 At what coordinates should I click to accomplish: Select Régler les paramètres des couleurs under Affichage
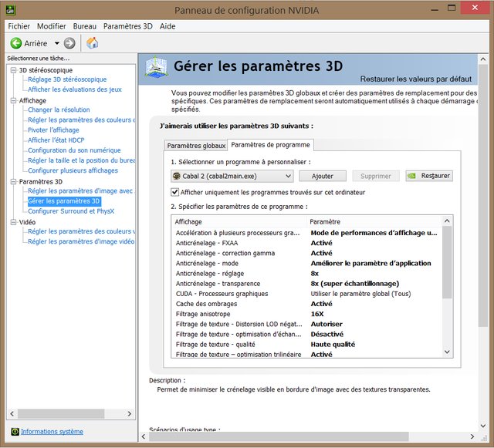coord(81,120)
